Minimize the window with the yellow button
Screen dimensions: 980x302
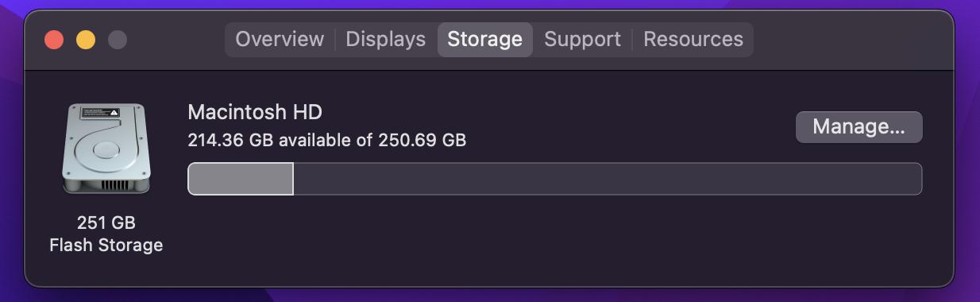pos(86,40)
